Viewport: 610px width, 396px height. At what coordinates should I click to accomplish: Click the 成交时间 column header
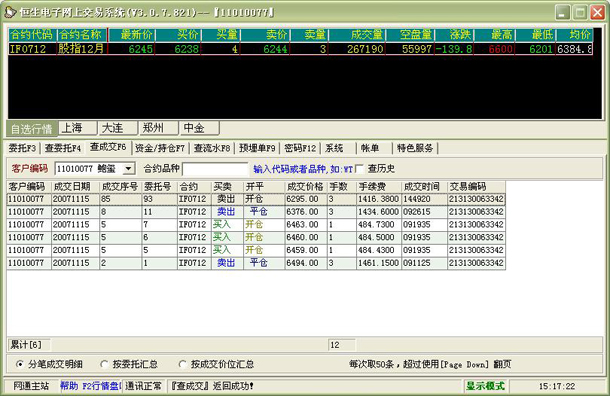point(424,187)
